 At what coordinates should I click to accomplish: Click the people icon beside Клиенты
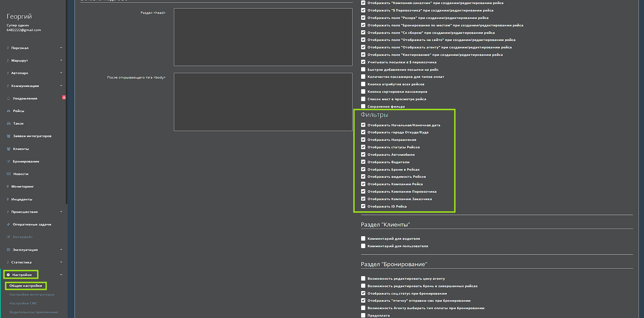(8, 149)
